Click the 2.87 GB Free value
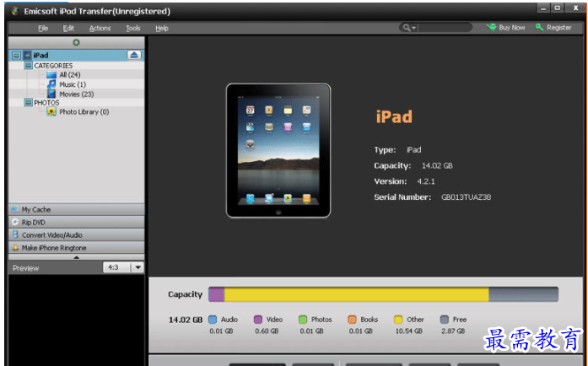The height and width of the screenshot is (366, 588). (x=453, y=331)
